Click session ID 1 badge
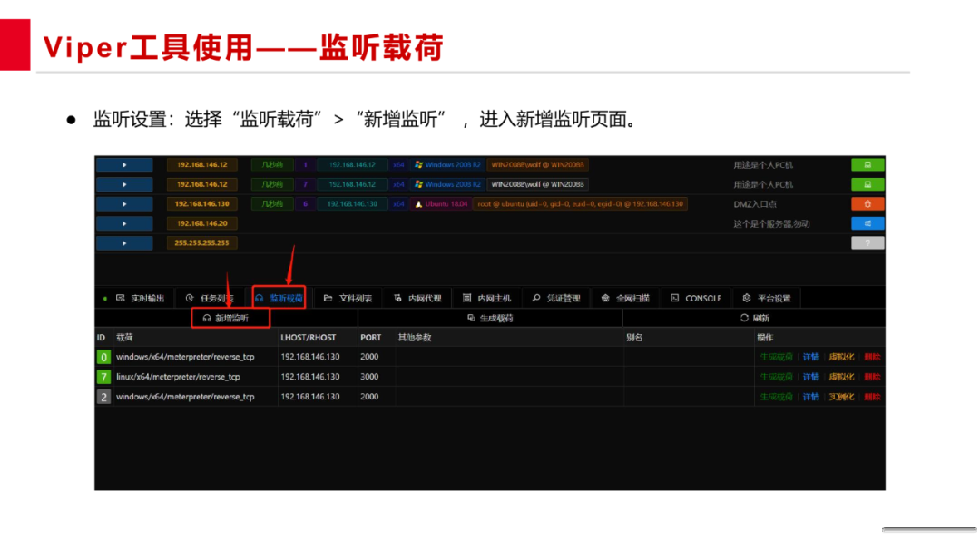 [305, 165]
